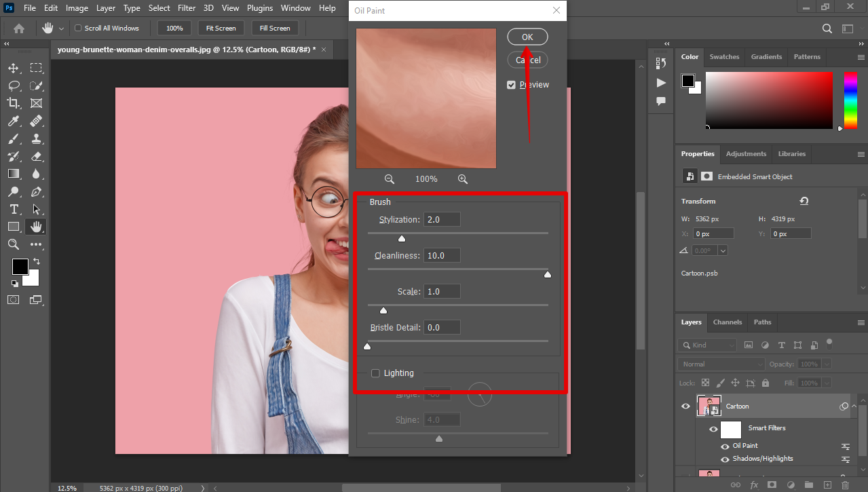Select the Eraser tool
The height and width of the screenshot is (492, 868).
tap(36, 156)
